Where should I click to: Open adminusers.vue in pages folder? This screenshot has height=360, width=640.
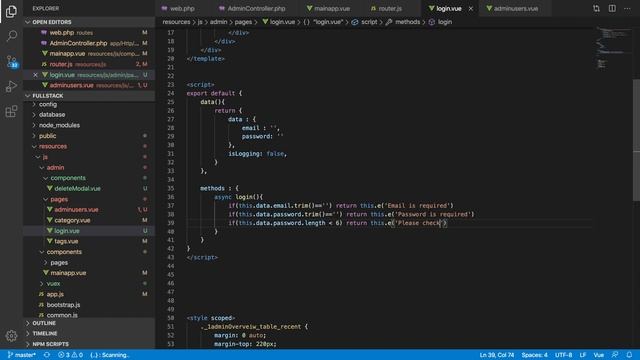[x=76, y=209]
